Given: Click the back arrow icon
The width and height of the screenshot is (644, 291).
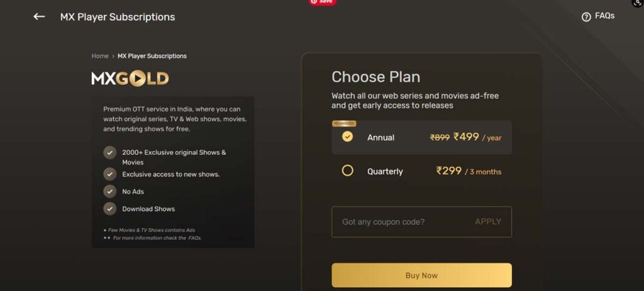Looking at the screenshot, I should tap(39, 16).
